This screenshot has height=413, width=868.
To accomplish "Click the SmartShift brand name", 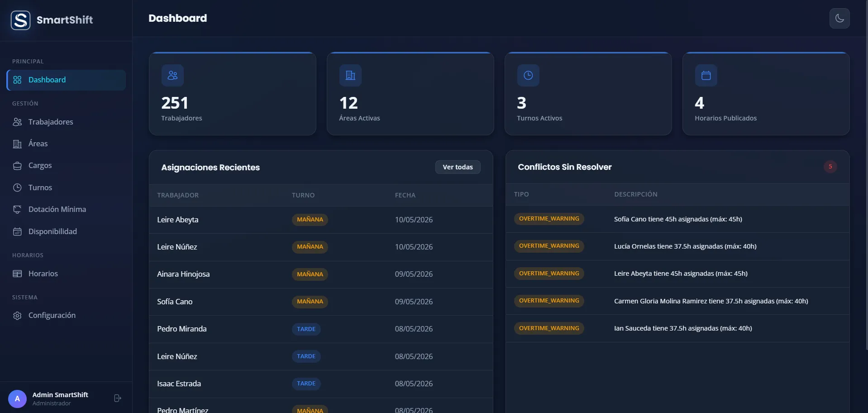I will click(x=65, y=20).
